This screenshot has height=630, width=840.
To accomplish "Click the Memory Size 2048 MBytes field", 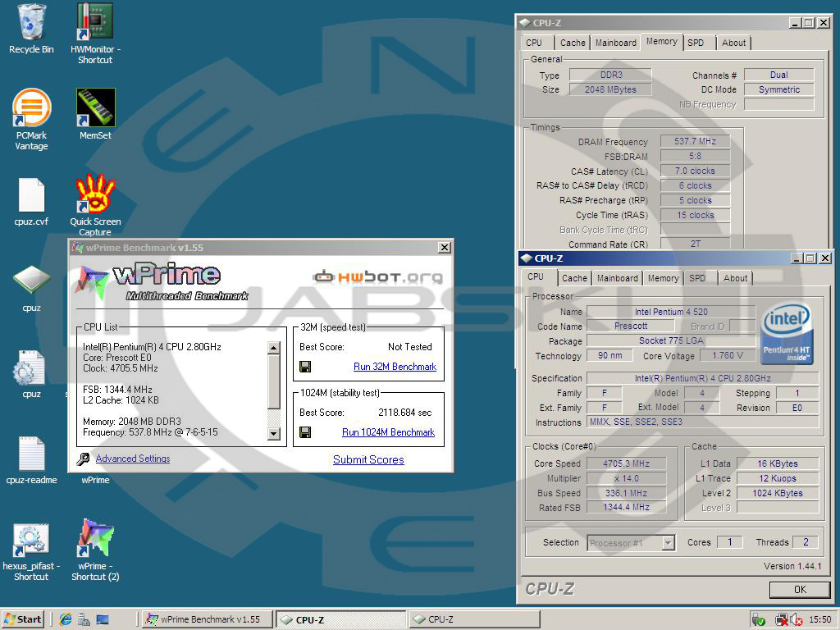I will [610, 89].
